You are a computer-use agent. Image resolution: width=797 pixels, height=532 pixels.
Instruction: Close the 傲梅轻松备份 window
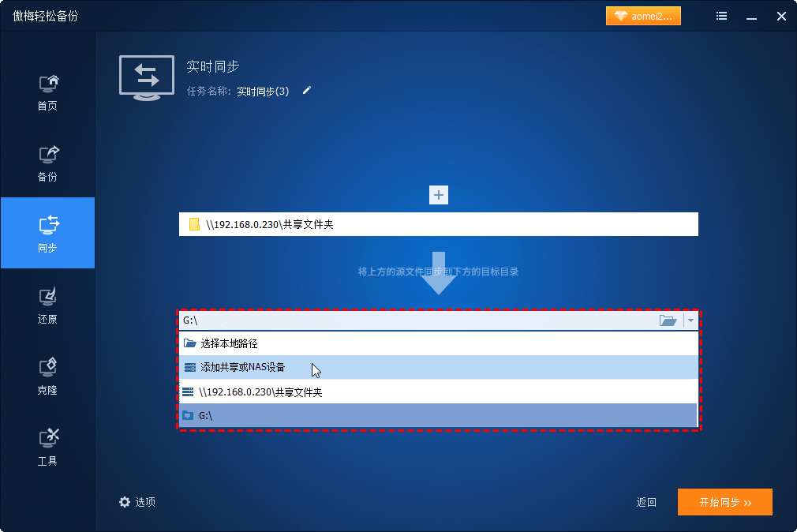coord(781,17)
